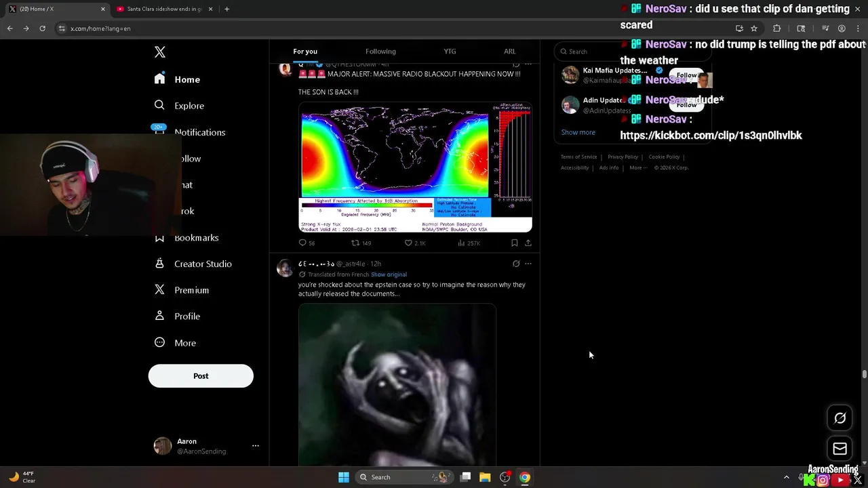Open Explore via its magnifier icon

pyautogui.click(x=159, y=105)
